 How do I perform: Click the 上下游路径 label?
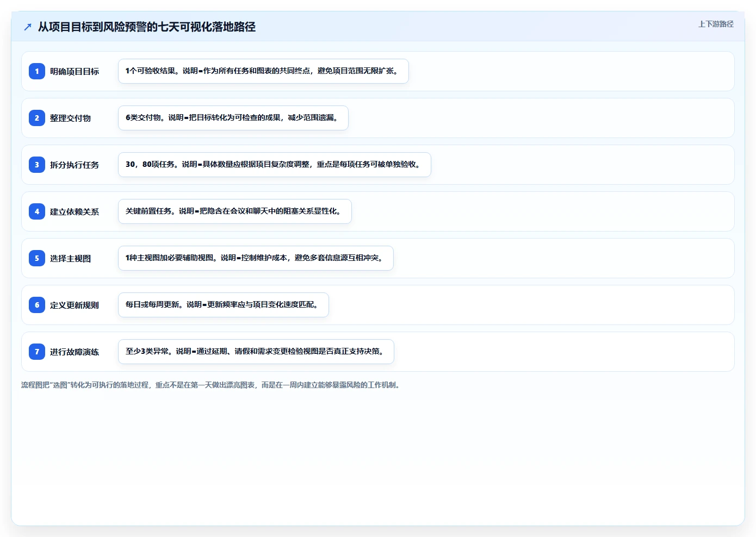coord(716,24)
